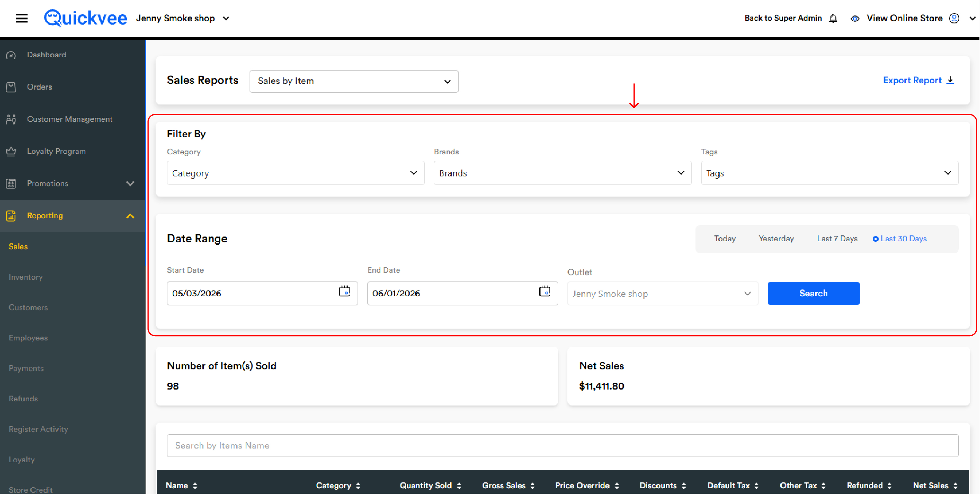The width and height of the screenshot is (980, 494).
Task: Go to Dashboard in the sidebar
Action: pos(47,55)
